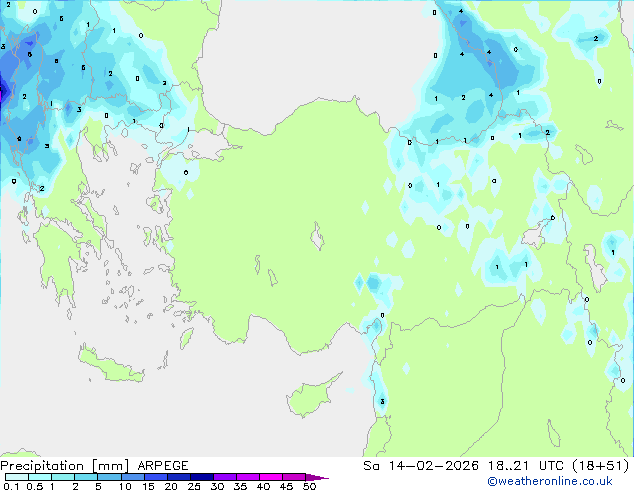Click the 35–40 mm violet legend swatch
The height and width of the screenshot is (490, 634).
click(247, 477)
